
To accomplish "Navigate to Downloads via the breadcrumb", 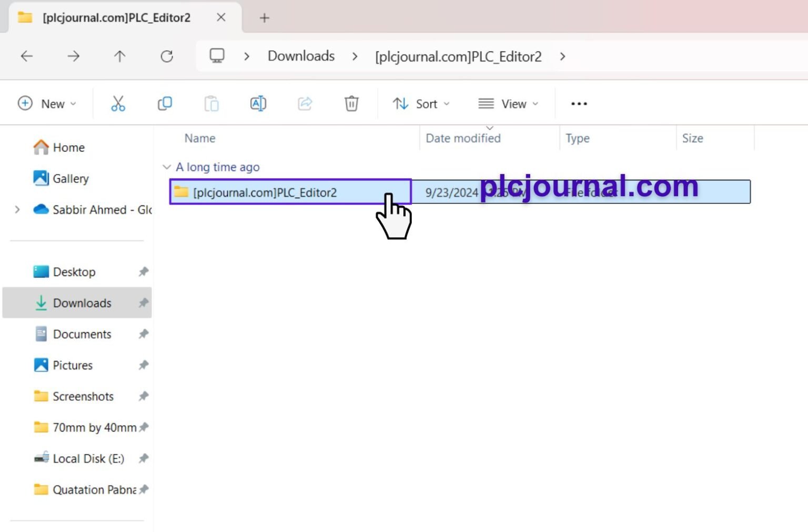I will click(300, 56).
